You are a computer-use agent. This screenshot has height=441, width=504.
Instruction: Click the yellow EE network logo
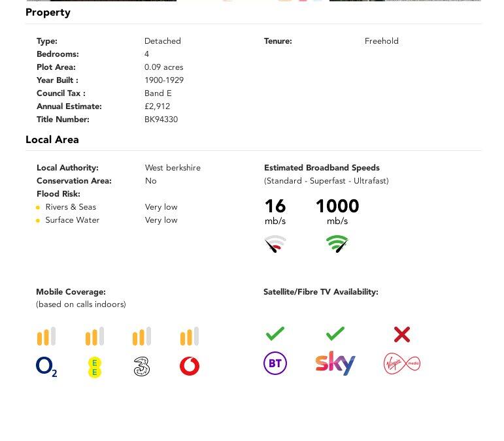tap(95, 367)
